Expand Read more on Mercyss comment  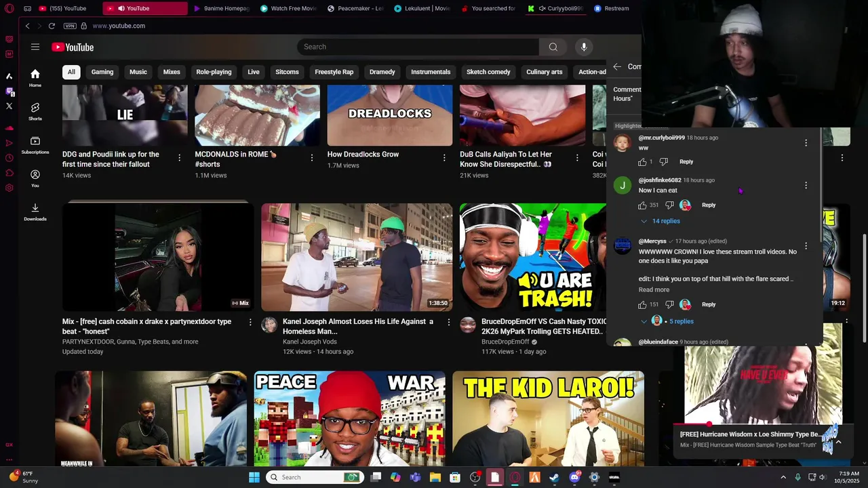click(x=654, y=289)
